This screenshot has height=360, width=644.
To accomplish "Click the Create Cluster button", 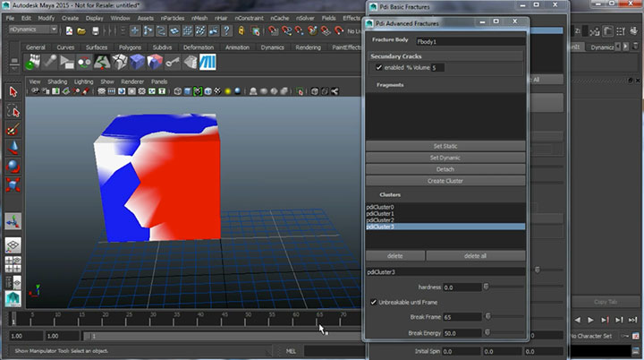I will pos(445,181).
